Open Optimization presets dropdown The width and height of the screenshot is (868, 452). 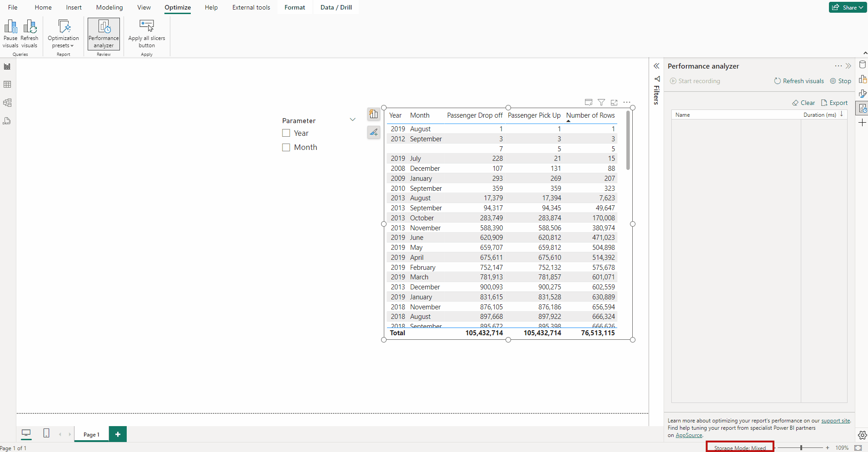(x=63, y=34)
